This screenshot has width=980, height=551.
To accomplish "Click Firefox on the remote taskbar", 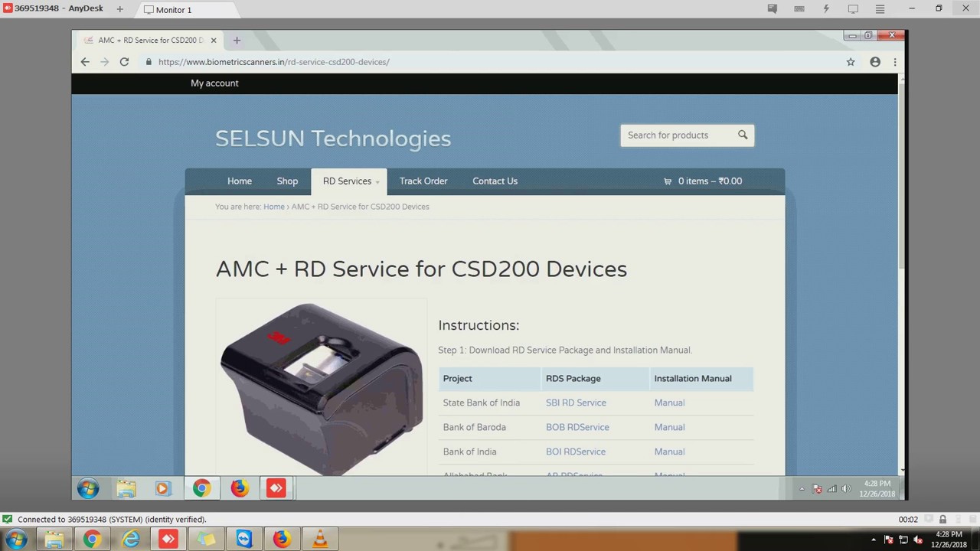I will click(x=240, y=488).
